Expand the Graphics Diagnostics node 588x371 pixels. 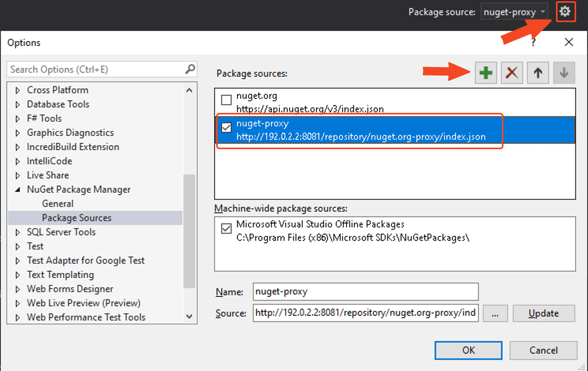(17, 133)
